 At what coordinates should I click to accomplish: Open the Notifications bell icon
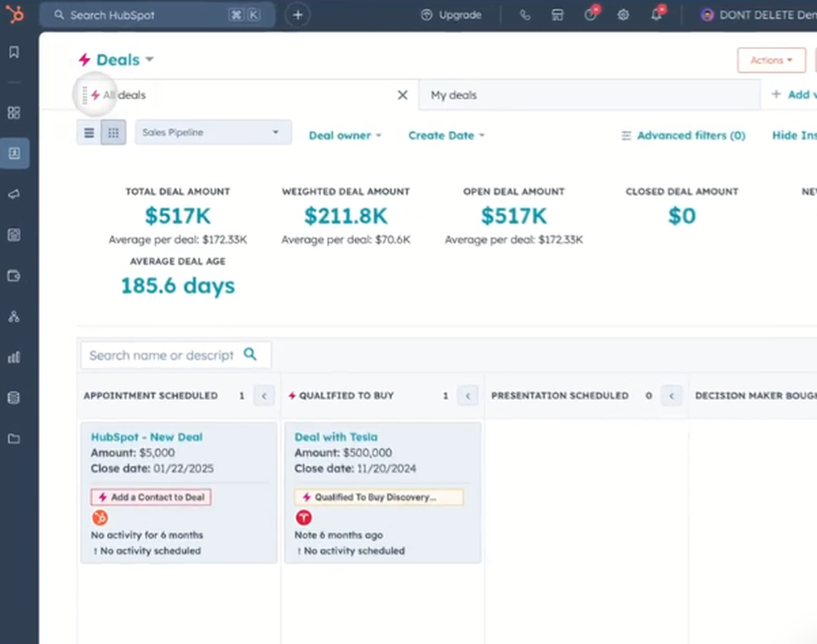pos(657,14)
